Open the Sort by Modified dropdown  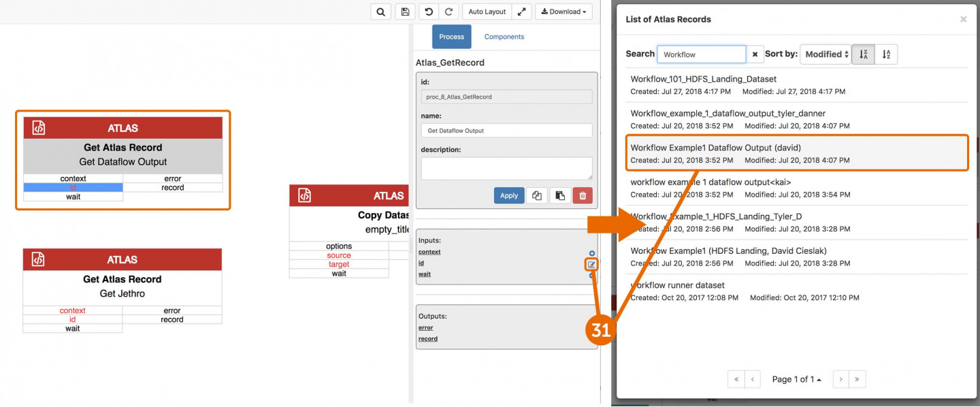[x=826, y=54]
